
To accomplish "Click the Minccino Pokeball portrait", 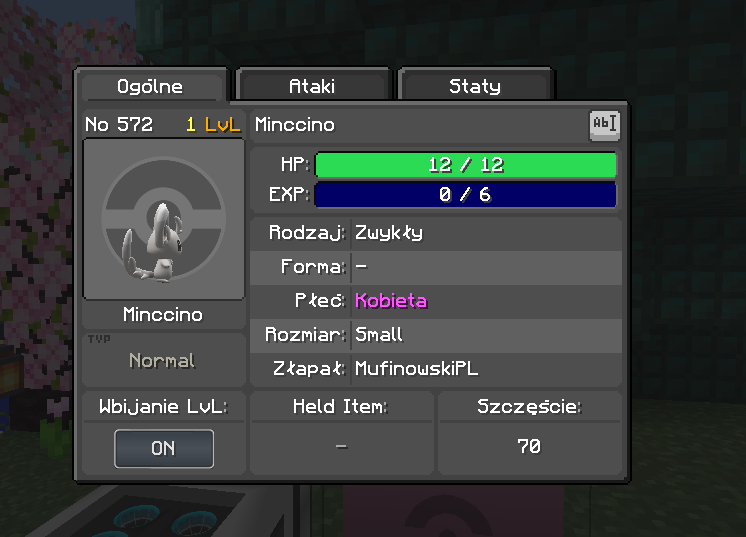I will pos(164,219).
